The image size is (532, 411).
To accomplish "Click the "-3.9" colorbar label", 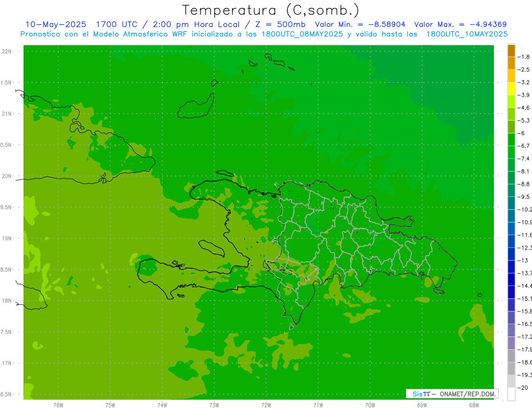I will tap(524, 95).
